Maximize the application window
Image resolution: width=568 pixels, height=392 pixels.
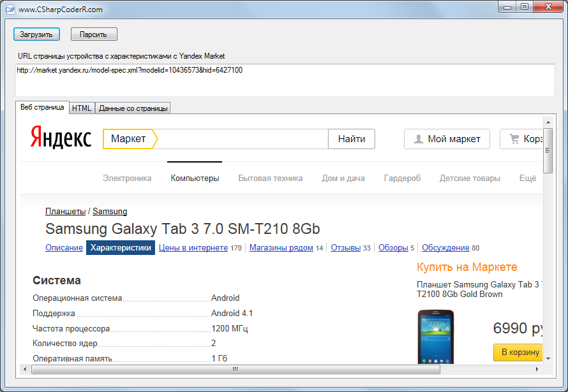point(524,7)
